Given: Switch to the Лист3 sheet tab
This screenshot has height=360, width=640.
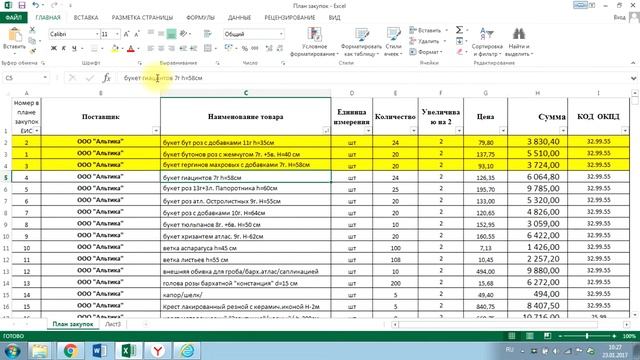Looking at the screenshot, I should [x=113, y=324].
